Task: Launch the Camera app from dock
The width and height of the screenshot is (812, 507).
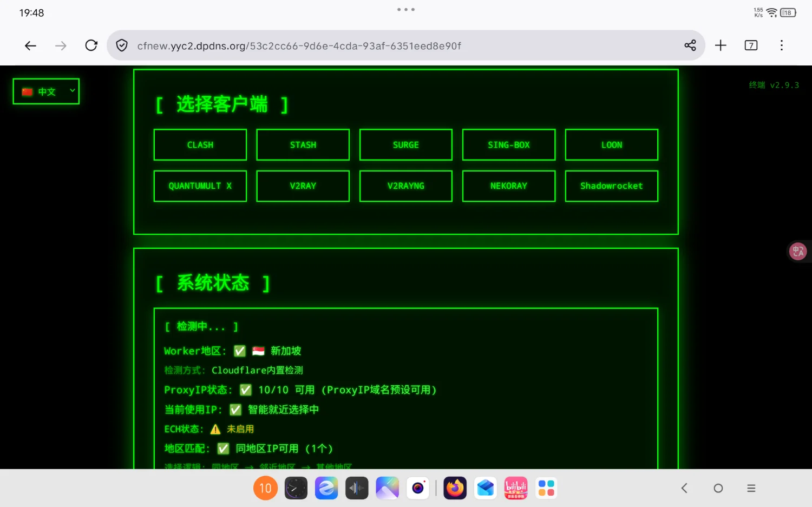Action: click(418, 488)
